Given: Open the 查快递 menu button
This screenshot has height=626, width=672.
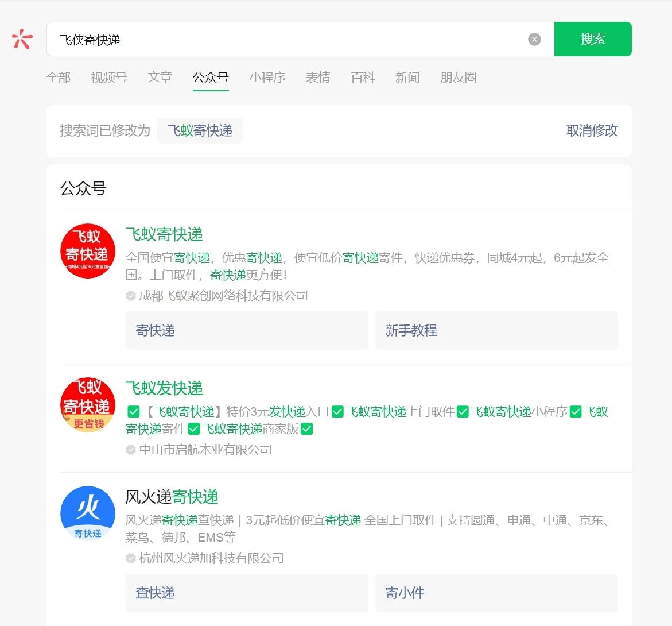Looking at the screenshot, I should (x=247, y=593).
